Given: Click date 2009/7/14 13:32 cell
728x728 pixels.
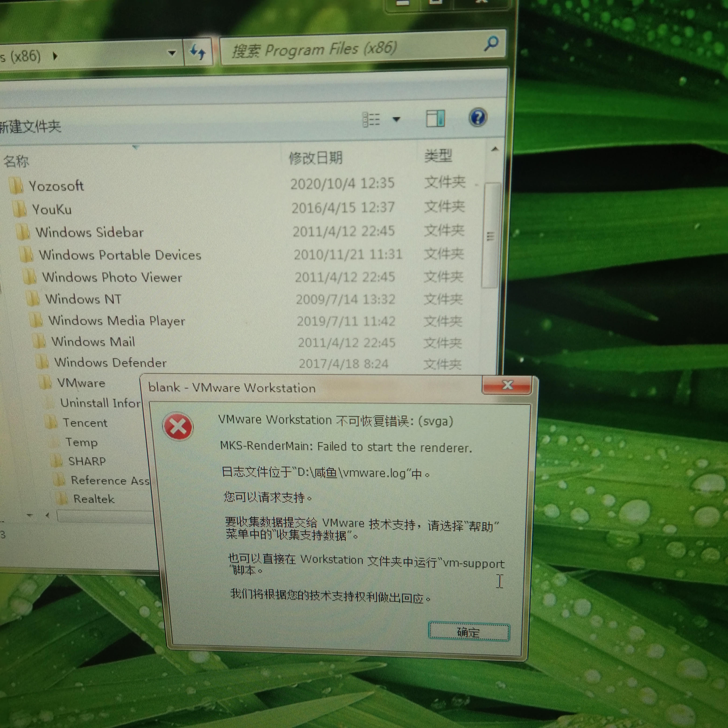Looking at the screenshot, I should coord(346,300).
